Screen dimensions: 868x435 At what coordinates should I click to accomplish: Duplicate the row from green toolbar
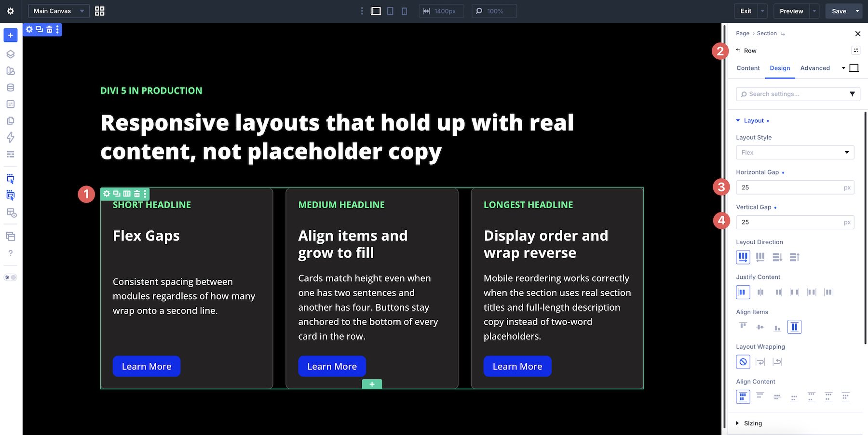(x=117, y=194)
